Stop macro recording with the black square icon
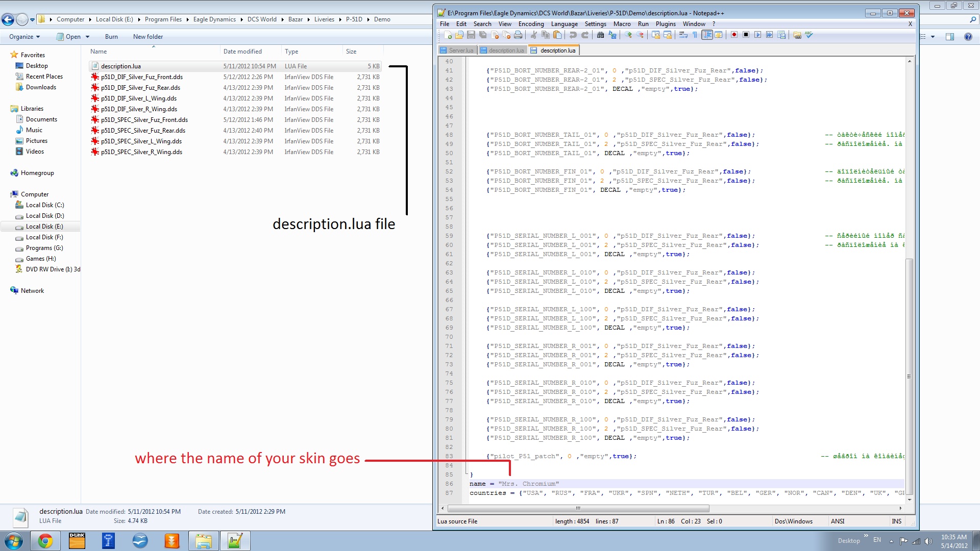The image size is (980, 551). [x=746, y=35]
